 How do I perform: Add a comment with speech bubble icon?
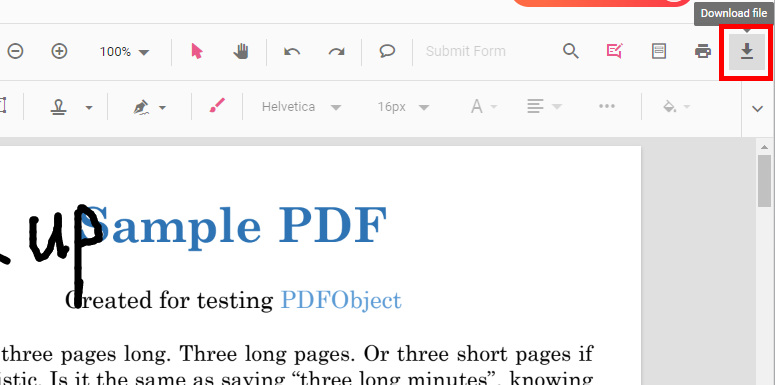point(387,51)
